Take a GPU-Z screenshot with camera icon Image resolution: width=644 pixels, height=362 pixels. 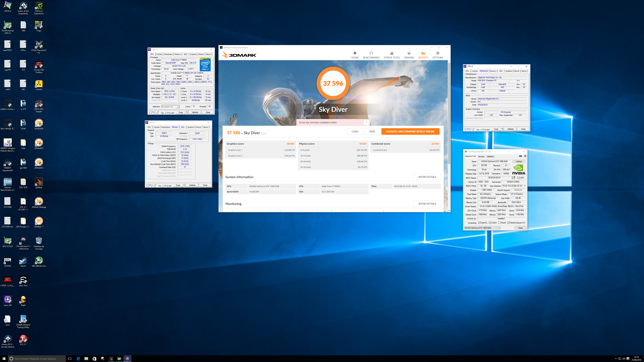pos(521,156)
